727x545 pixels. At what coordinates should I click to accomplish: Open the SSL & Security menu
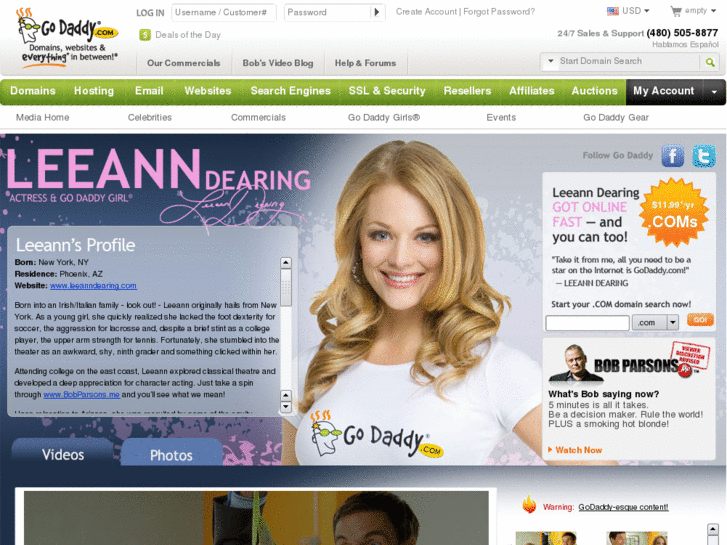(x=387, y=91)
